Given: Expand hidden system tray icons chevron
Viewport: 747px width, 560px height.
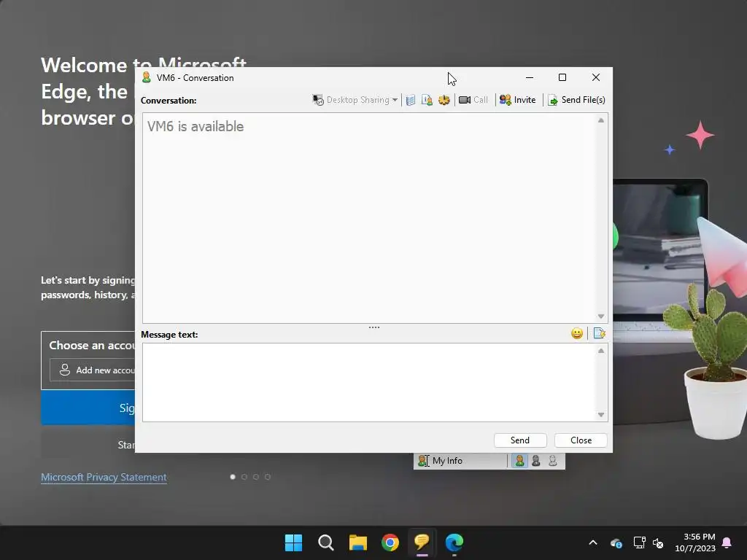Looking at the screenshot, I should (x=593, y=542).
